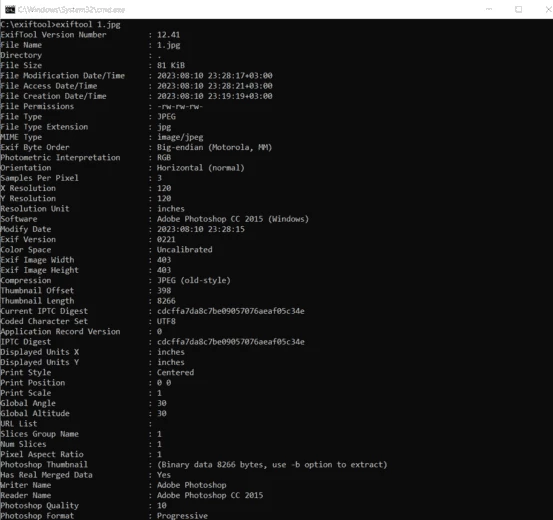
Task: Click the Resolution Unit value inches
Action: [x=171, y=209]
